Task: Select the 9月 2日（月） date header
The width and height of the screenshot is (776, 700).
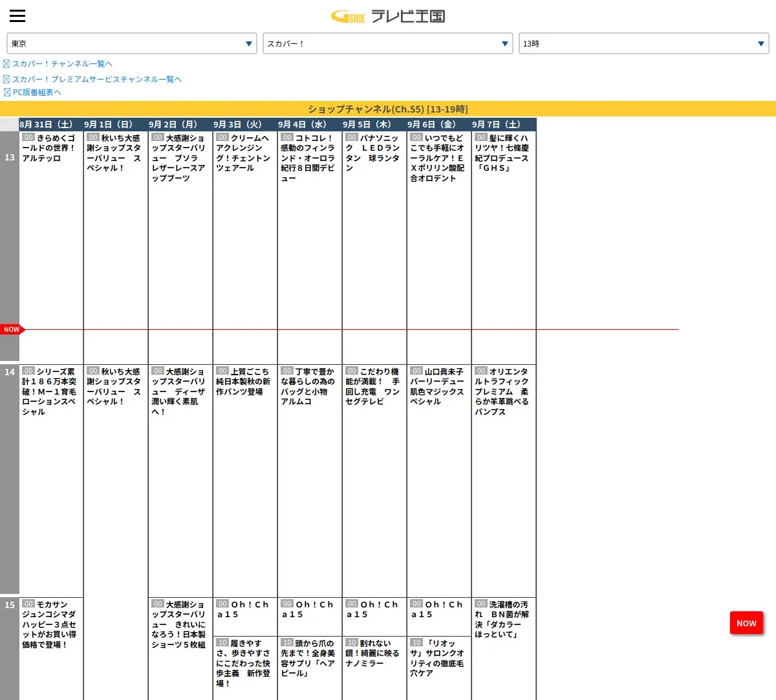Action: (180, 124)
